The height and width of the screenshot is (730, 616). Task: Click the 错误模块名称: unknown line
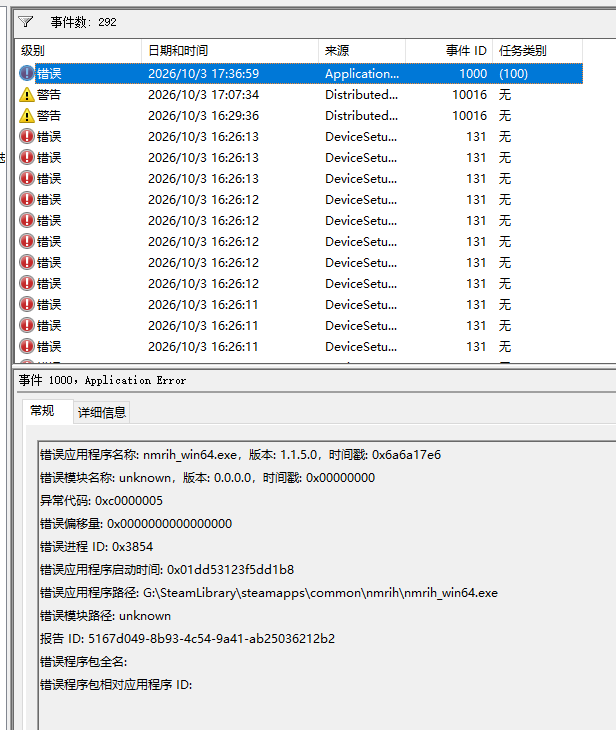(207, 478)
